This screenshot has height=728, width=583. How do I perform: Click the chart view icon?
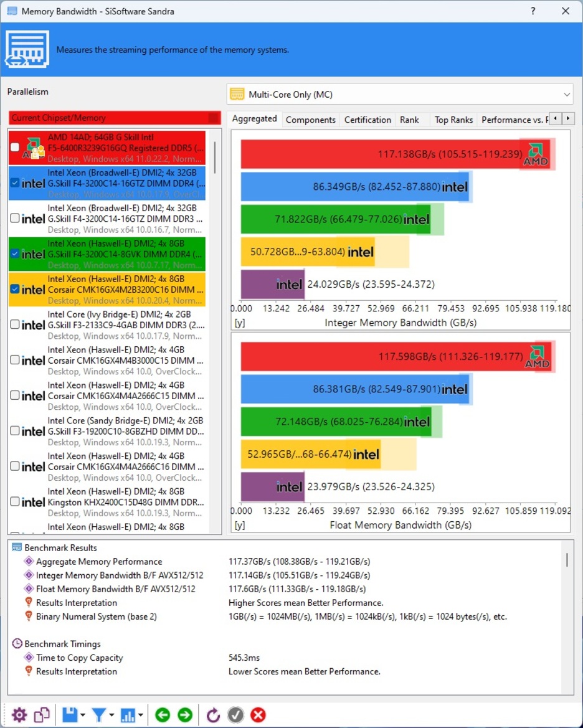(127, 714)
